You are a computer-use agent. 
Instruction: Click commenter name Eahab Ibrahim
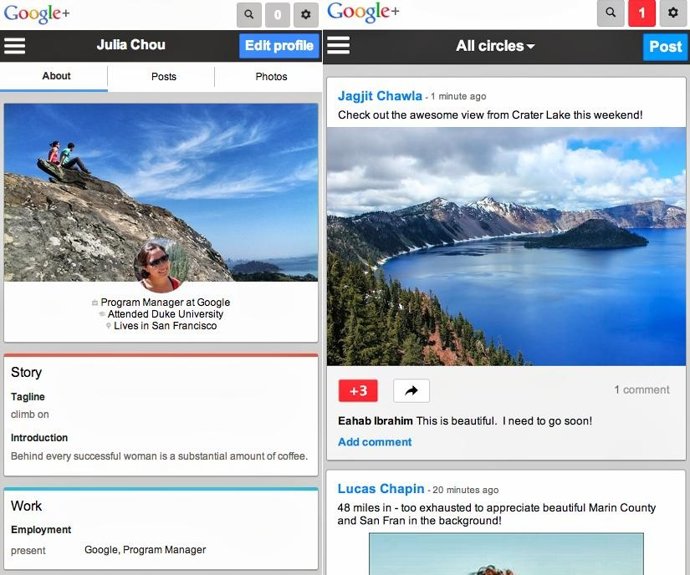click(x=375, y=421)
